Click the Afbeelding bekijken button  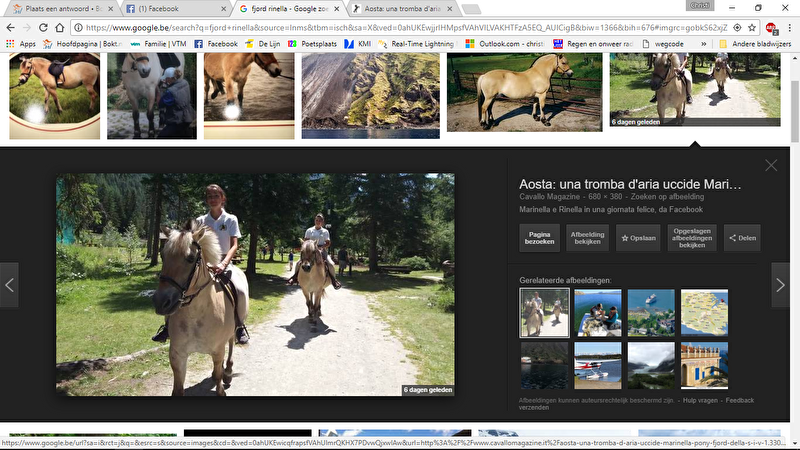(587, 238)
